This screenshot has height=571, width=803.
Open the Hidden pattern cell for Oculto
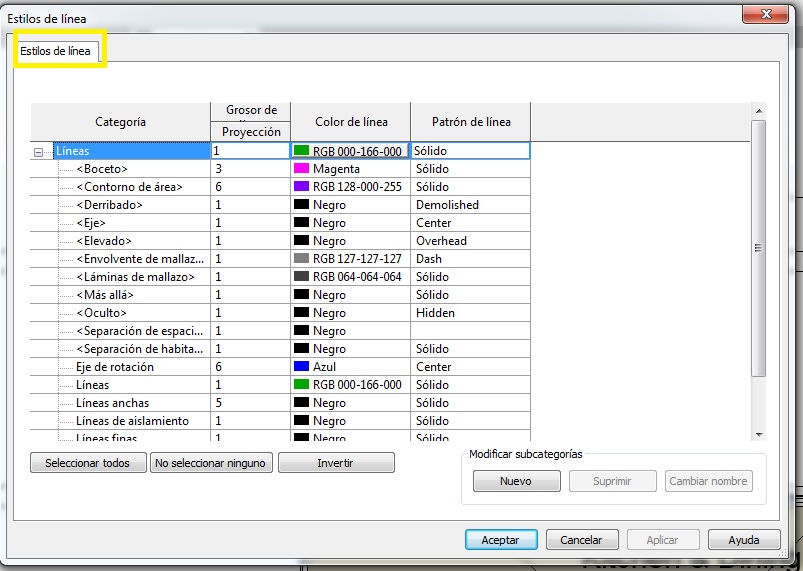coord(469,313)
